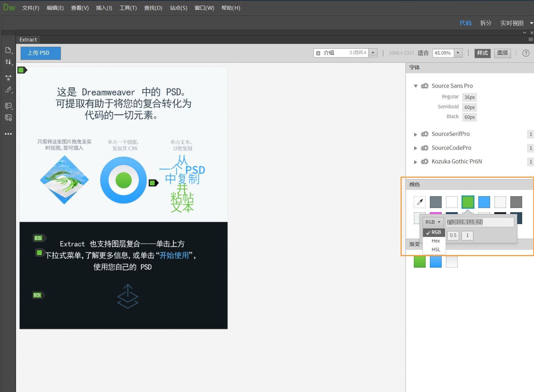Open the zoom percentage 45.09% dropdown
Image resolution: width=534 pixels, height=392 pixels.
tap(458, 53)
